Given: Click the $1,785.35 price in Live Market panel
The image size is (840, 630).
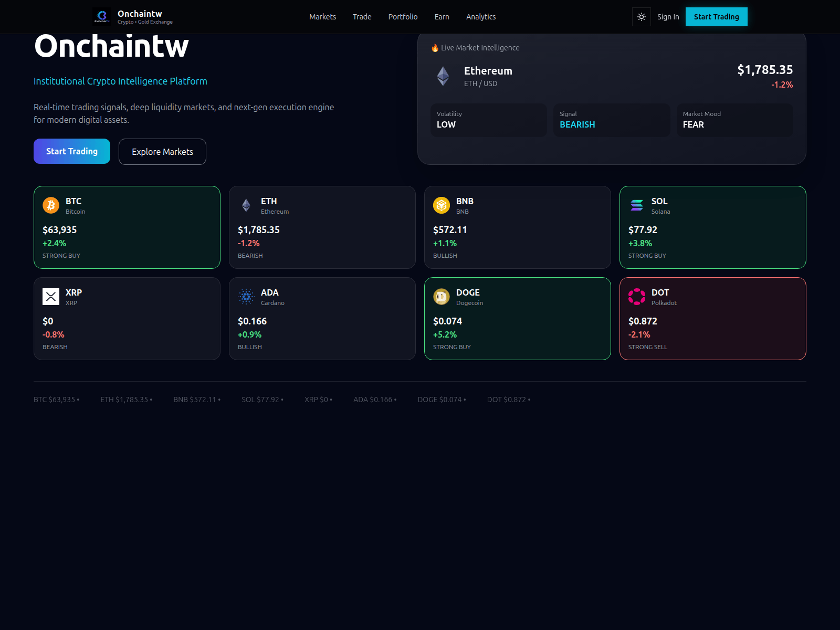Looking at the screenshot, I should tap(765, 70).
